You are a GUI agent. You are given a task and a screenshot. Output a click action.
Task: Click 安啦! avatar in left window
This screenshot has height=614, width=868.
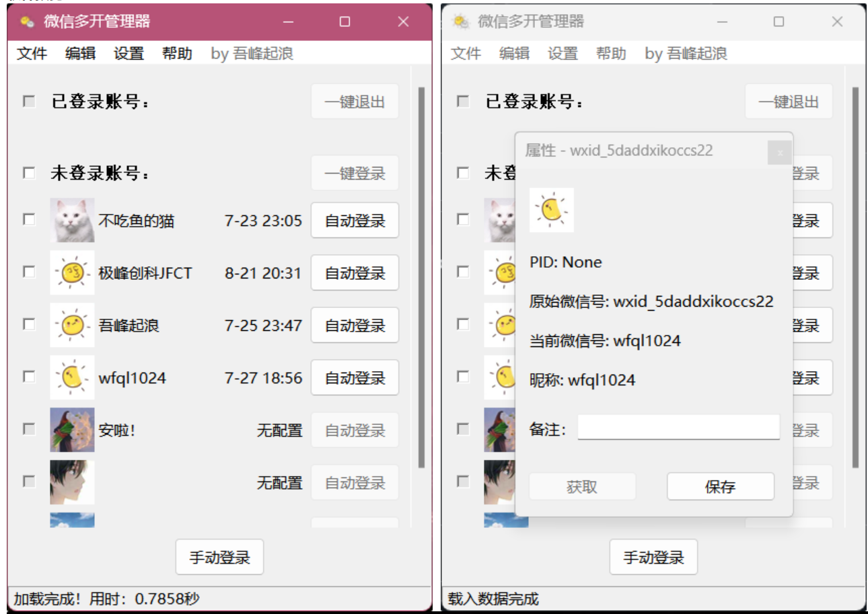click(72, 430)
